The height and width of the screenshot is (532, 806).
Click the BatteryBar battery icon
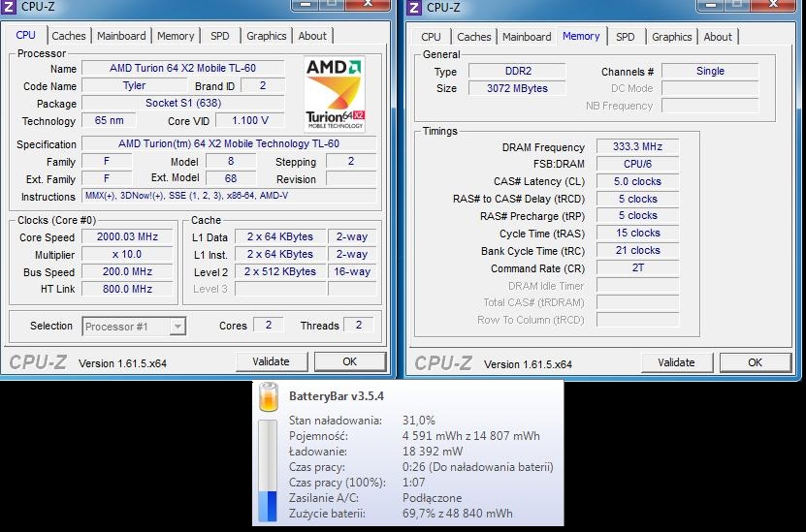269,396
